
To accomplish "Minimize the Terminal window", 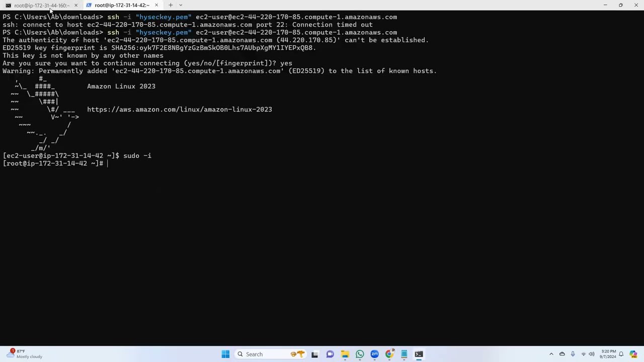I will pos(605,5).
